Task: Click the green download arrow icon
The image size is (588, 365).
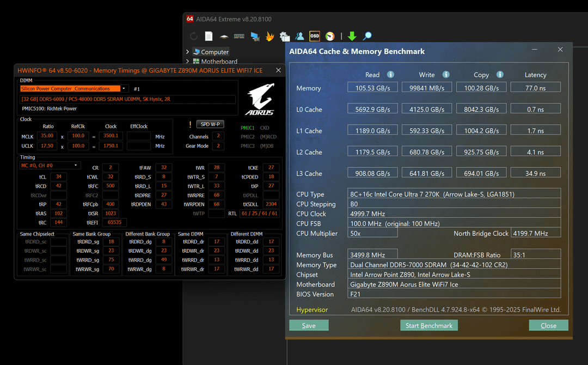Action: coord(352,36)
